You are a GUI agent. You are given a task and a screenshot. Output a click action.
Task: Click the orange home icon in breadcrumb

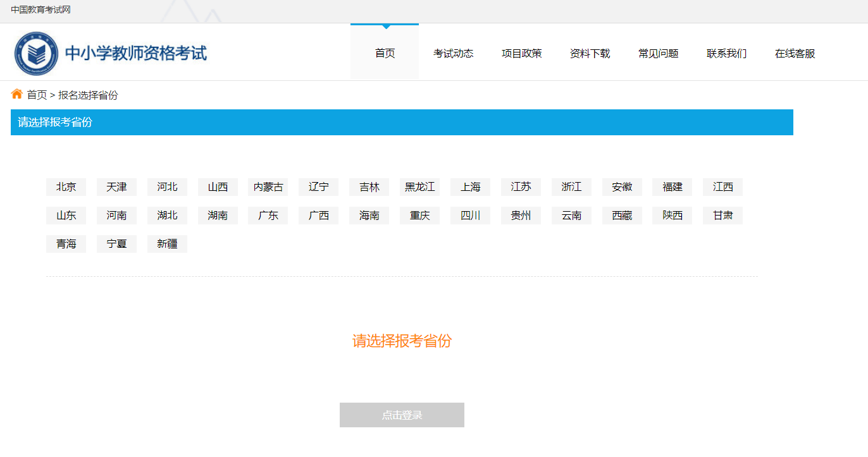pyautogui.click(x=16, y=94)
